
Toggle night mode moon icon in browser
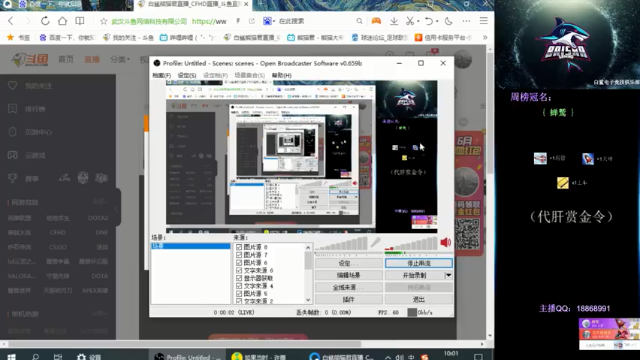click(449, 21)
